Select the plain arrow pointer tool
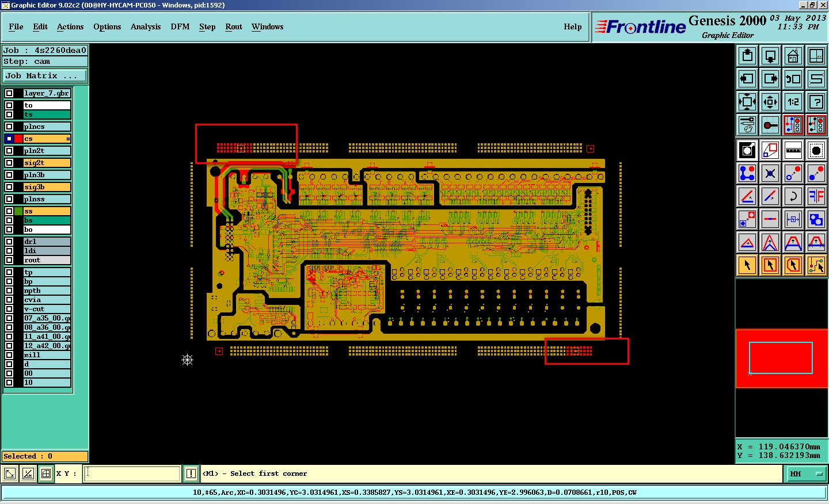This screenshot has width=829, height=504. click(747, 265)
